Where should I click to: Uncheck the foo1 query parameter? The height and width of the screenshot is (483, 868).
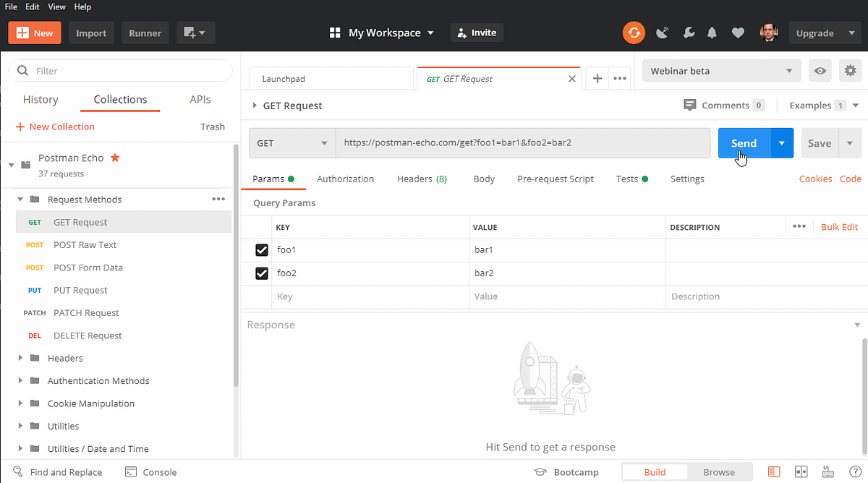(261, 250)
